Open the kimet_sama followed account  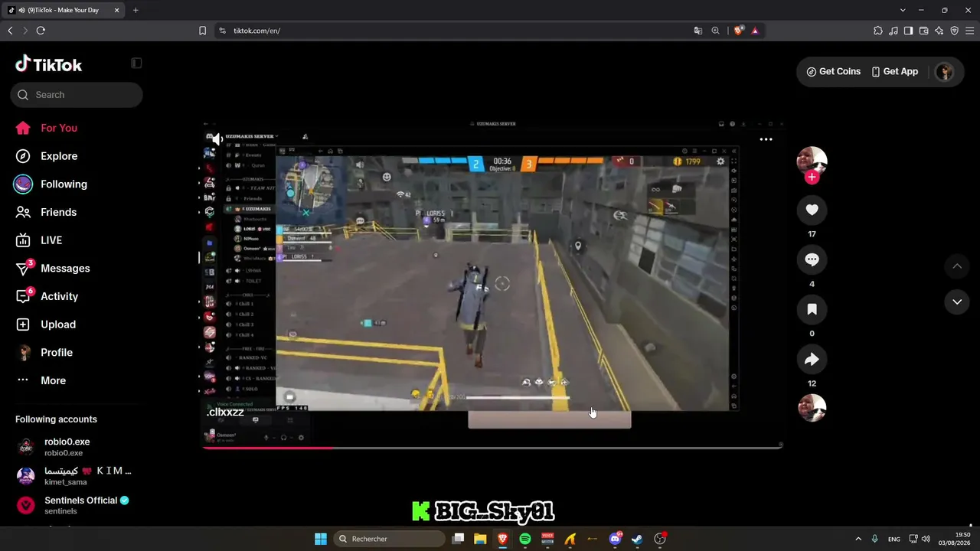click(x=77, y=476)
